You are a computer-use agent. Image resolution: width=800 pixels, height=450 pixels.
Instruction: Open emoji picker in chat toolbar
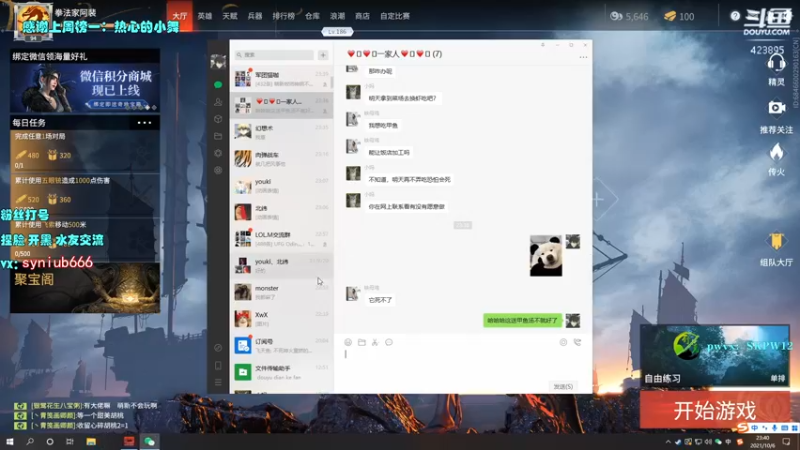pos(348,342)
